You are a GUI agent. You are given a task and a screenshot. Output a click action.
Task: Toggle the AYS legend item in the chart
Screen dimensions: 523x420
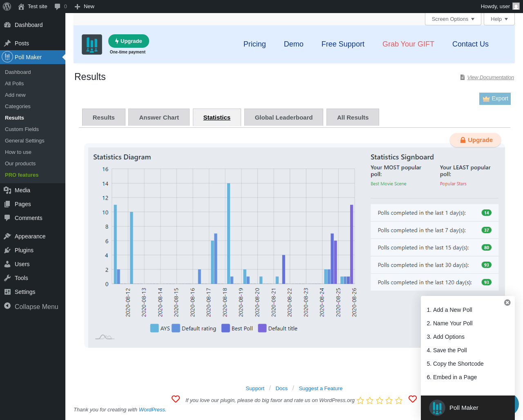(x=160, y=328)
